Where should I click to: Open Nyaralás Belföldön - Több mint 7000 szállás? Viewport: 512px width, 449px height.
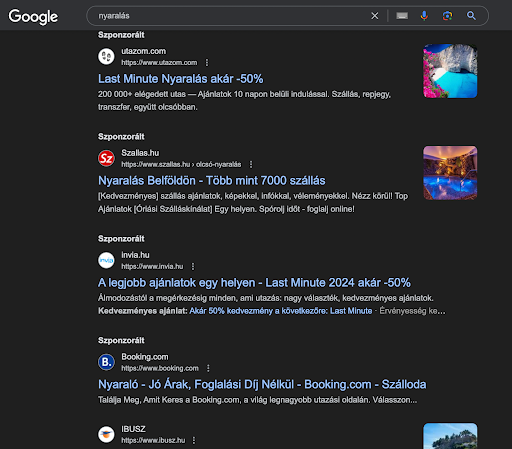[x=212, y=181]
